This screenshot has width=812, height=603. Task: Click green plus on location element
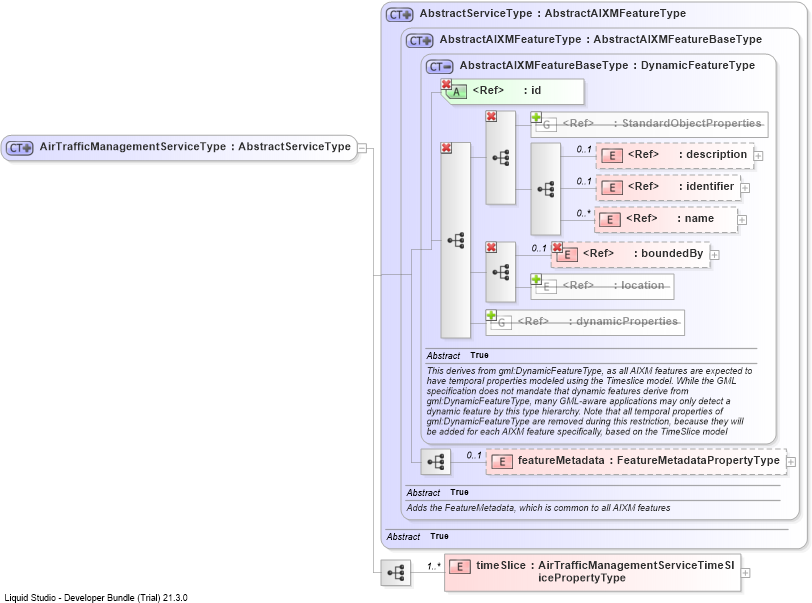[536, 279]
